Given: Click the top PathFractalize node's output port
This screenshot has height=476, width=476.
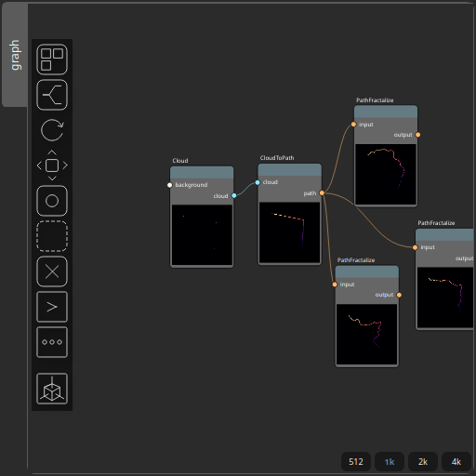Looking at the screenshot, I should point(417,135).
